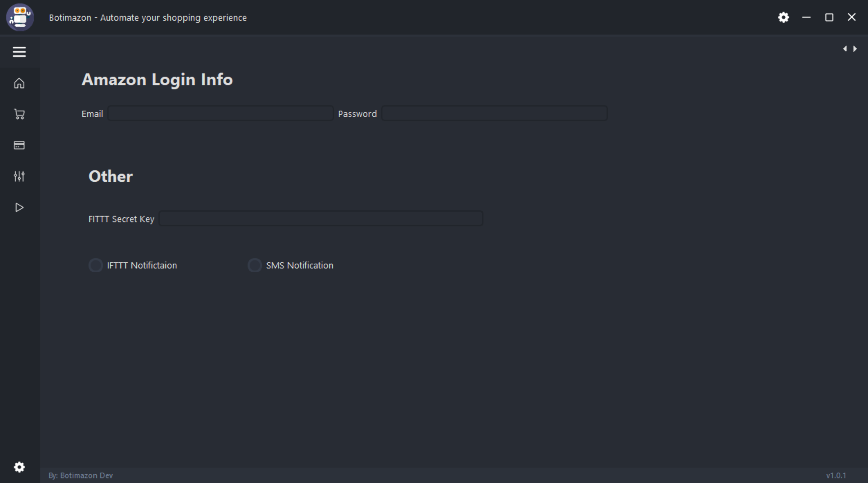Click the left navigation arrow
The image size is (868, 483).
pyautogui.click(x=845, y=49)
